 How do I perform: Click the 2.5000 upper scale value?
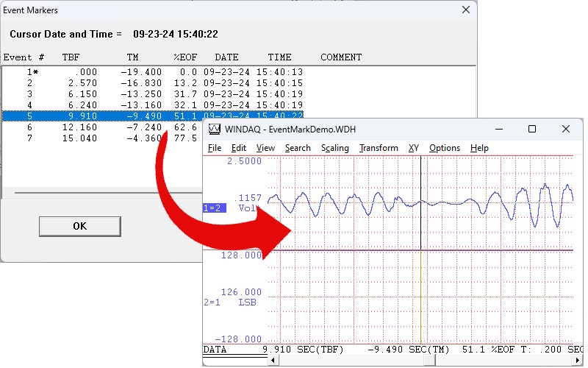coord(244,161)
